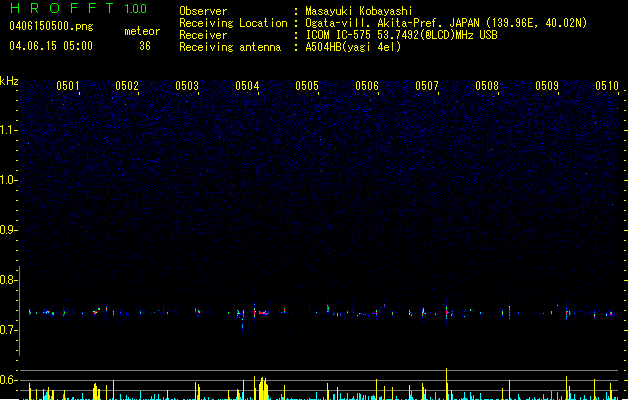Image resolution: width=629 pixels, height=400 pixels.
Task: Click the 0502 time marker
Action: point(127,86)
